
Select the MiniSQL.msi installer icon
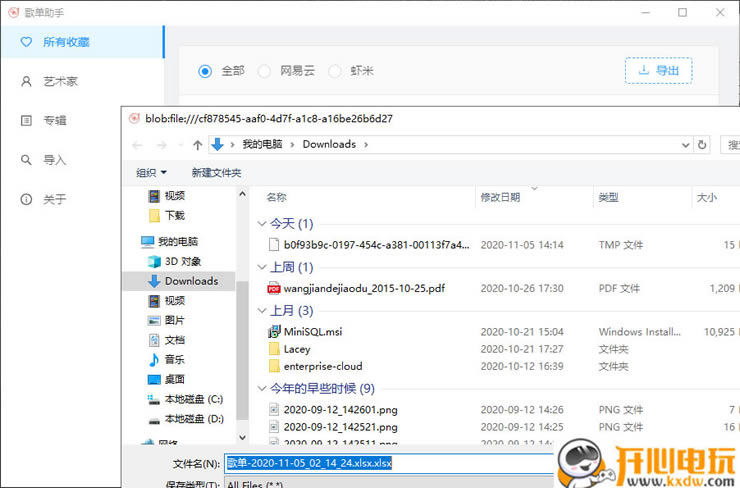[274, 332]
